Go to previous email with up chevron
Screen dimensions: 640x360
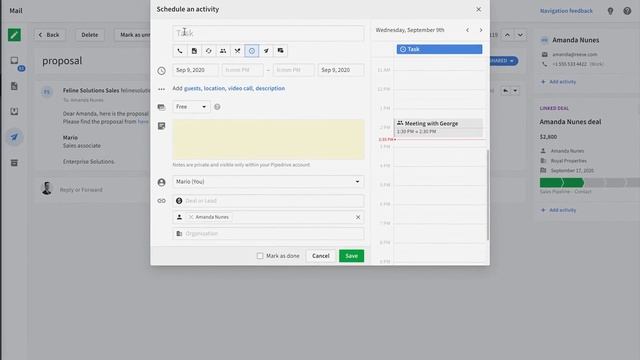pos(507,35)
